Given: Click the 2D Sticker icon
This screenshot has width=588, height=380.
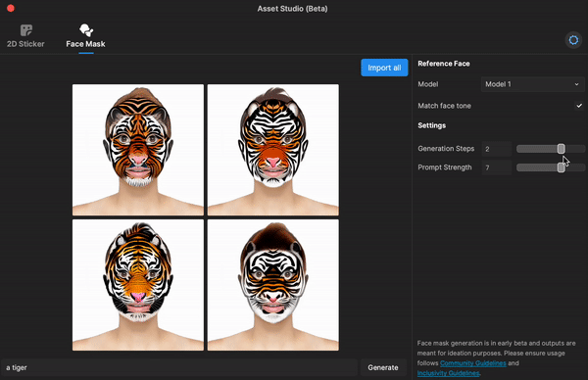Looking at the screenshot, I should pos(26,30).
